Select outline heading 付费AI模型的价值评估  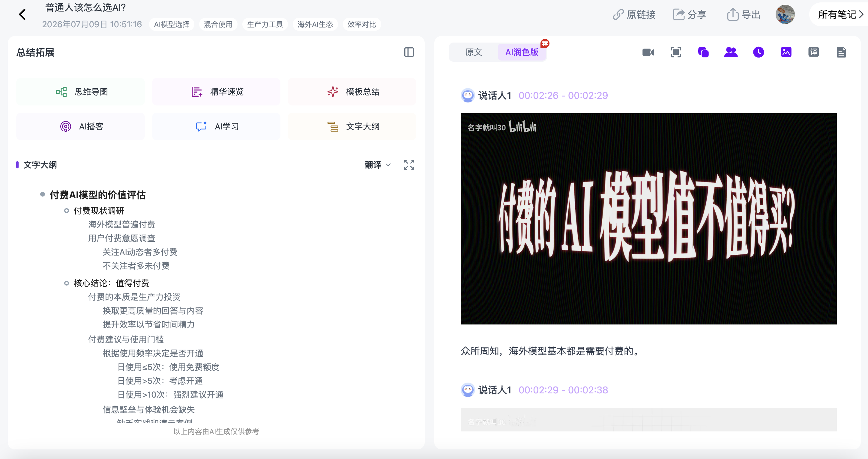point(98,195)
